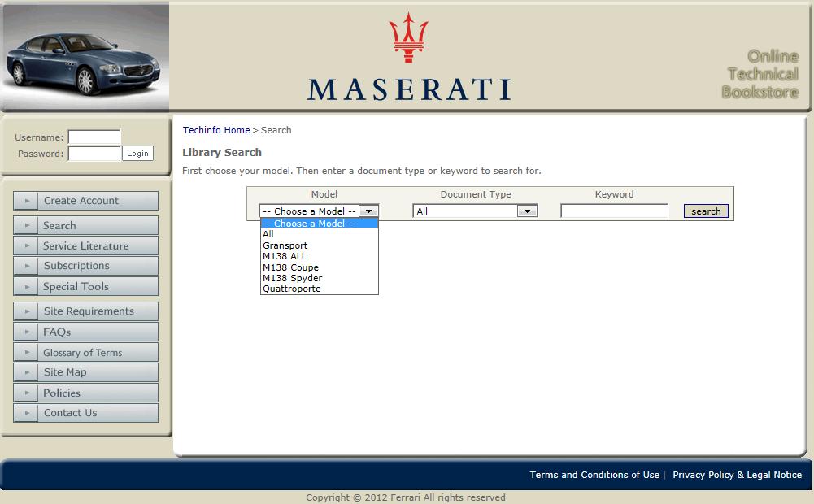Choose M138 Coupe from the Model list
814x504 pixels.
[320, 267]
